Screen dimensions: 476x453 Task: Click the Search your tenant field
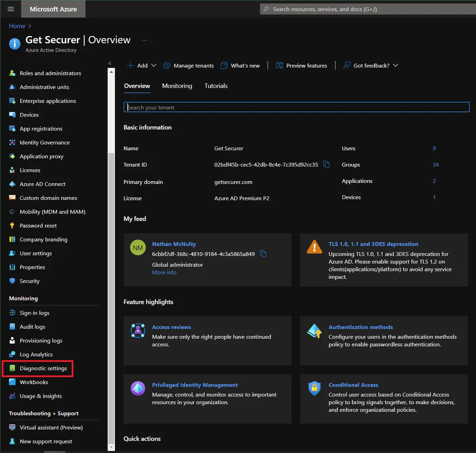click(x=296, y=107)
